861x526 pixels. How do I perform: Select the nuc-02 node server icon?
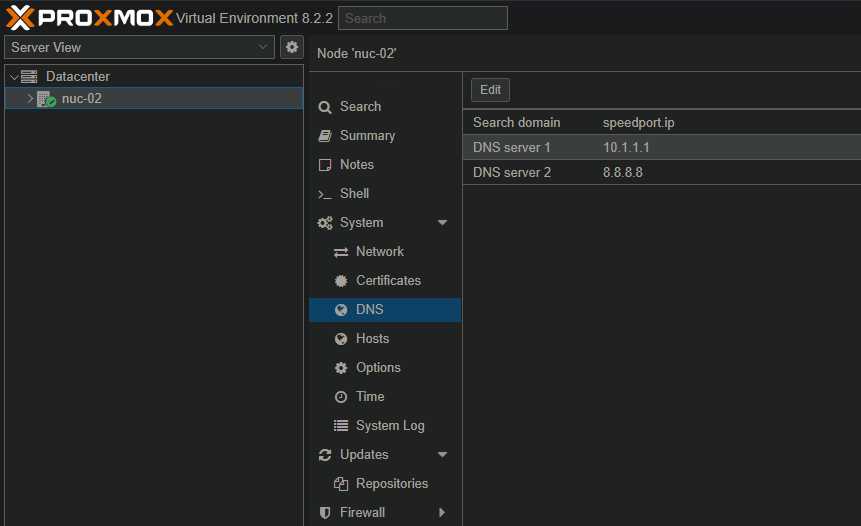pyautogui.click(x=46, y=99)
